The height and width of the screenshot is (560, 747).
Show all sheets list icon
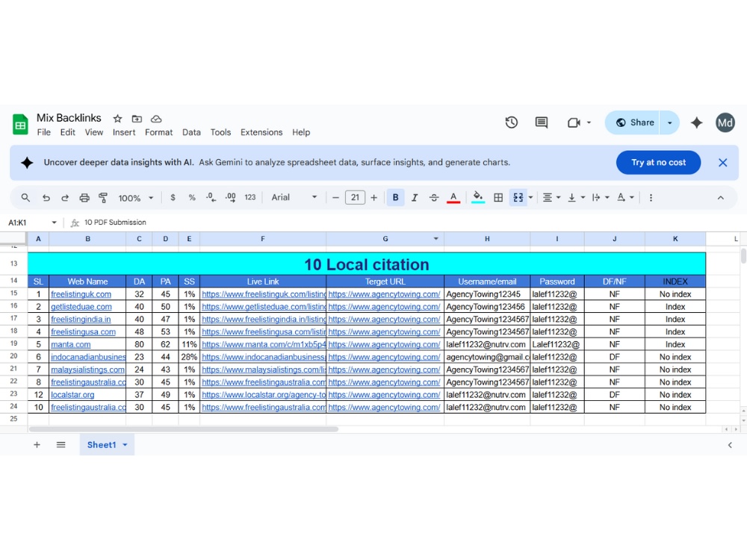coord(61,445)
